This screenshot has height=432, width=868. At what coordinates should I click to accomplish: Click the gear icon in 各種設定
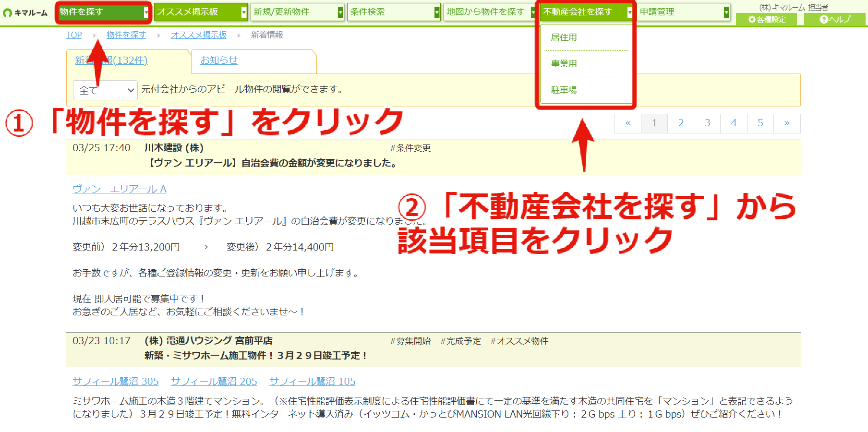click(752, 19)
